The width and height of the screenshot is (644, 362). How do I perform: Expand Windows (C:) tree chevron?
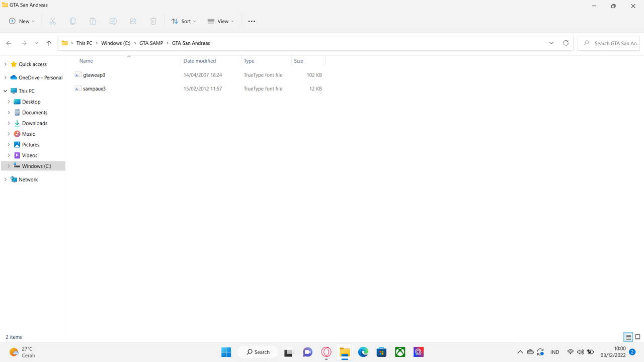[x=9, y=166]
